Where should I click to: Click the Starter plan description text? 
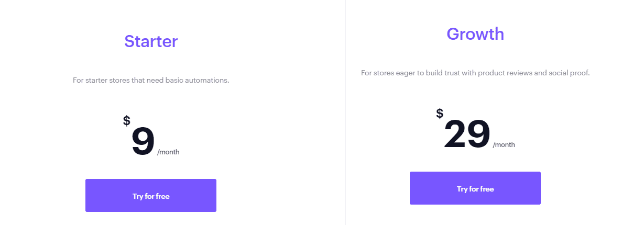[x=151, y=81]
